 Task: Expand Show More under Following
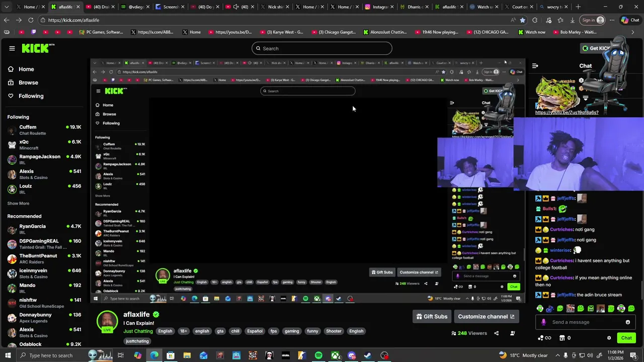point(18,204)
